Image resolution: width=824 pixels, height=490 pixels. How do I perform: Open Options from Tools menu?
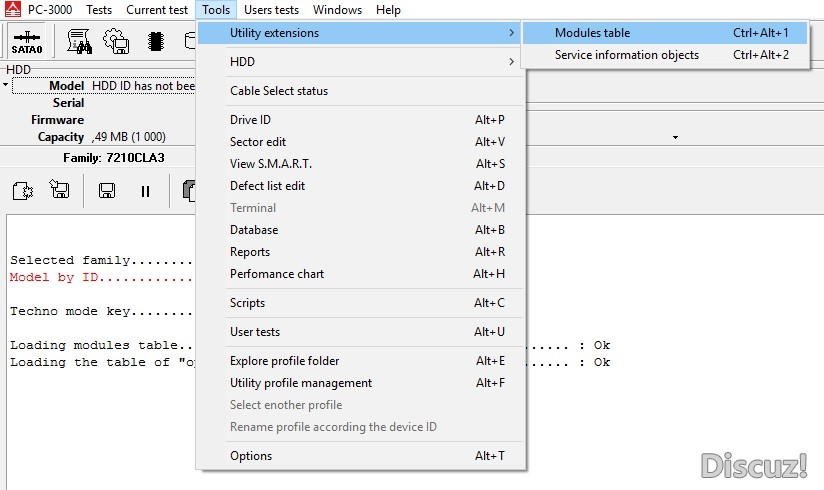coord(360,456)
